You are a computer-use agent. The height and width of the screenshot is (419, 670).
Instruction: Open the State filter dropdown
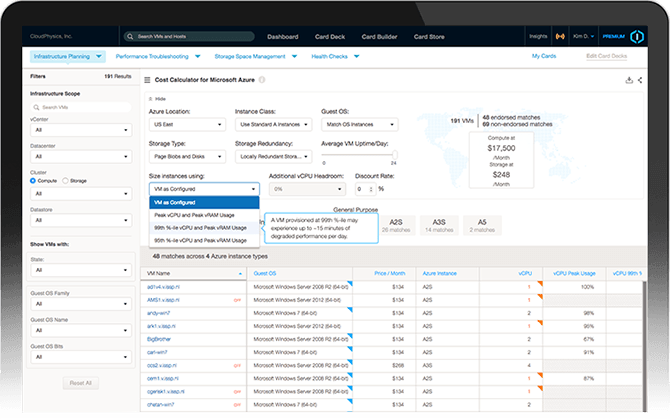[81, 270]
